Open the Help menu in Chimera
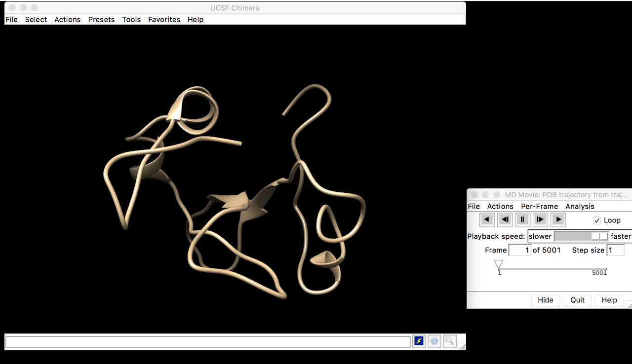This screenshot has width=632, height=364. (196, 20)
